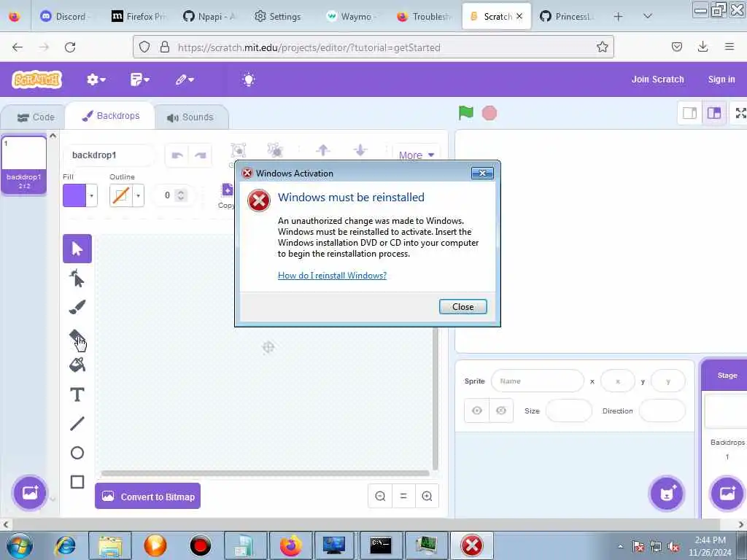747x560 pixels.
Task: Click Join Scratch
Action: [x=657, y=79]
